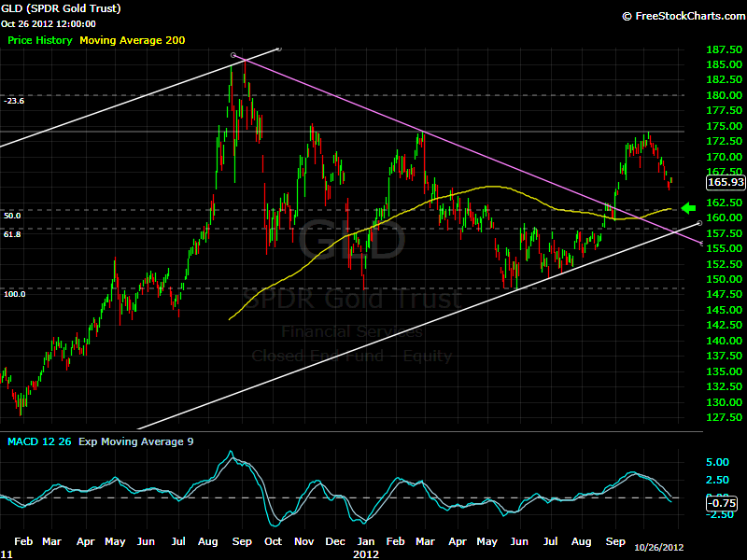
Task: Click the 175.00 price axis label
Action: click(x=725, y=126)
